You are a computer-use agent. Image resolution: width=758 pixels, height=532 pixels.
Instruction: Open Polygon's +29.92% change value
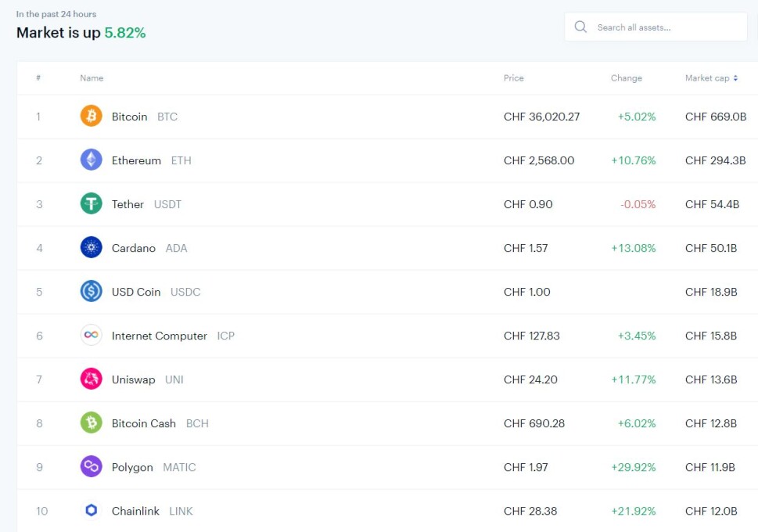coord(634,467)
